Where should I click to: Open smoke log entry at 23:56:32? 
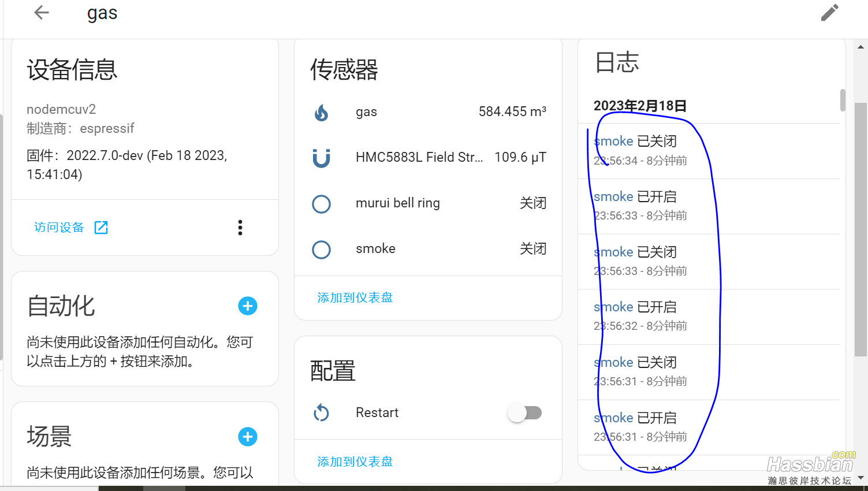pyautogui.click(x=709, y=317)
